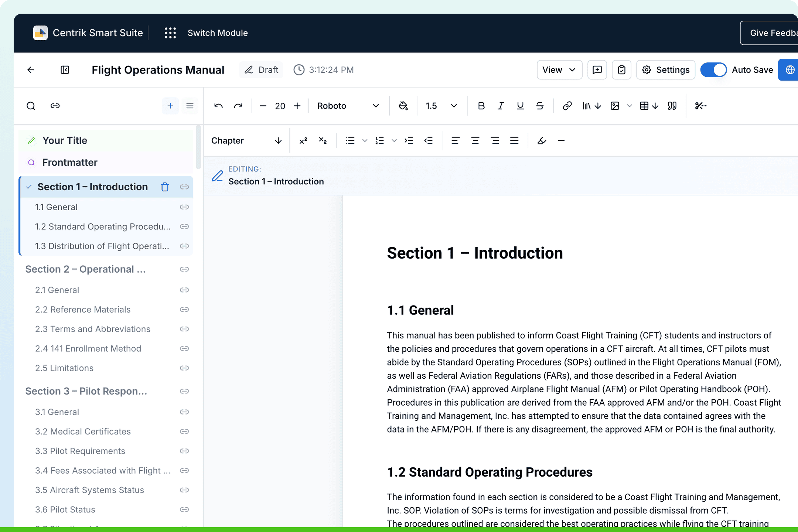Image resolution: width=798 pixels, height=532 pixels.
Task: Click the highlighter tool icon
Action: (542, 141)
